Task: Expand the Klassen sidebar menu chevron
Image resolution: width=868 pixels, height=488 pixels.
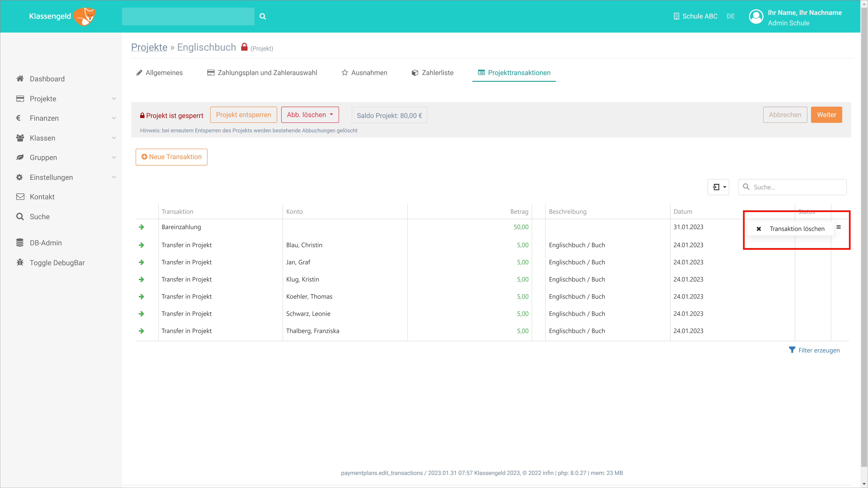Action: [114, 138]
